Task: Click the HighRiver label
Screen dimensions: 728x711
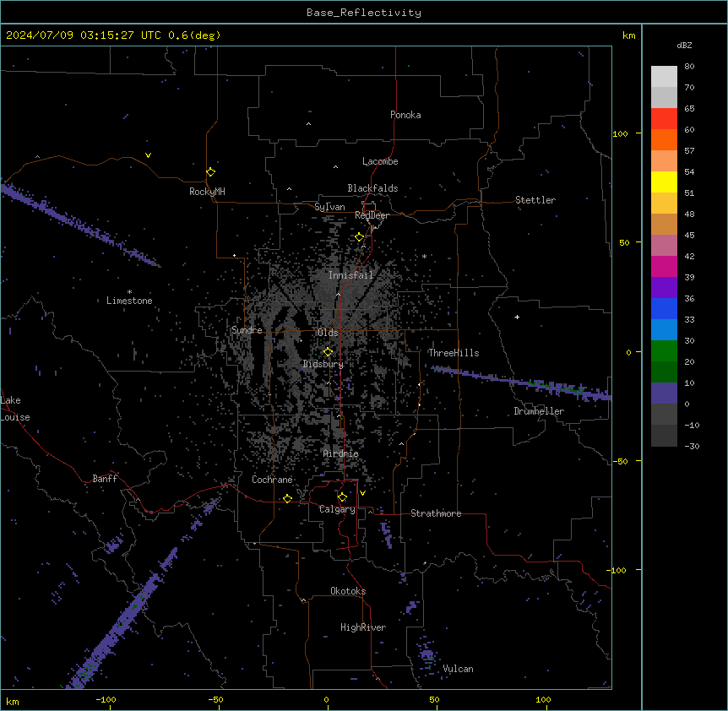Action: 363,627
